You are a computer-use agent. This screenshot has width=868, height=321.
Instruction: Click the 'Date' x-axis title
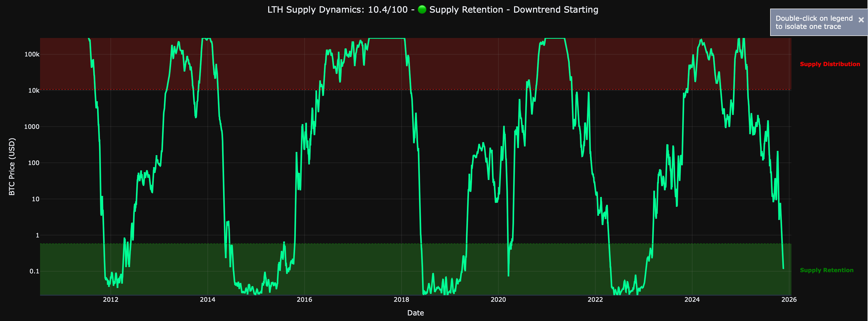pyautogui.click(x=415, y=313)
